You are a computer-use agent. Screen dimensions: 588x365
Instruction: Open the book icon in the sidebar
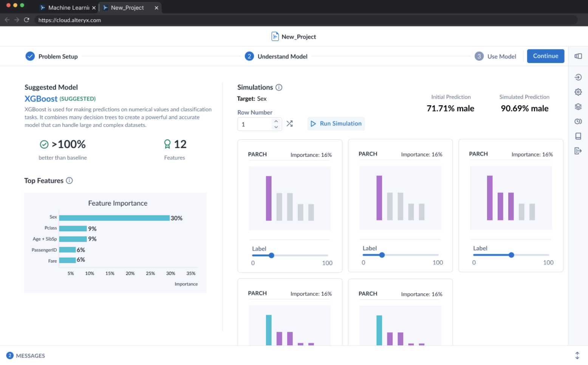578,136
